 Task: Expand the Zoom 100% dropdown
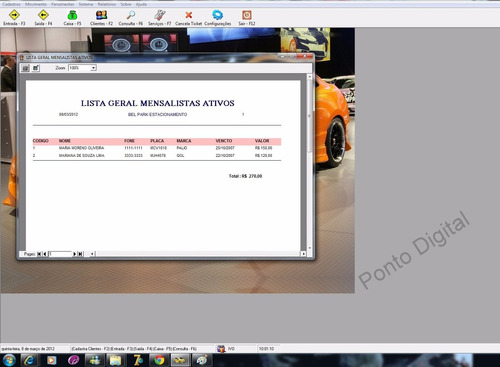(x=94, y=68)
